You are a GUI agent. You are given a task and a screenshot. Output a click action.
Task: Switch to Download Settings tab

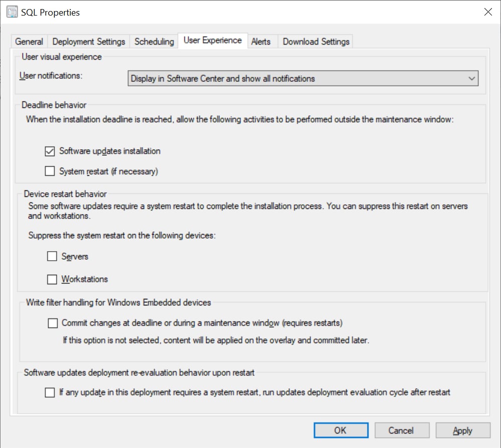(316, 42)
